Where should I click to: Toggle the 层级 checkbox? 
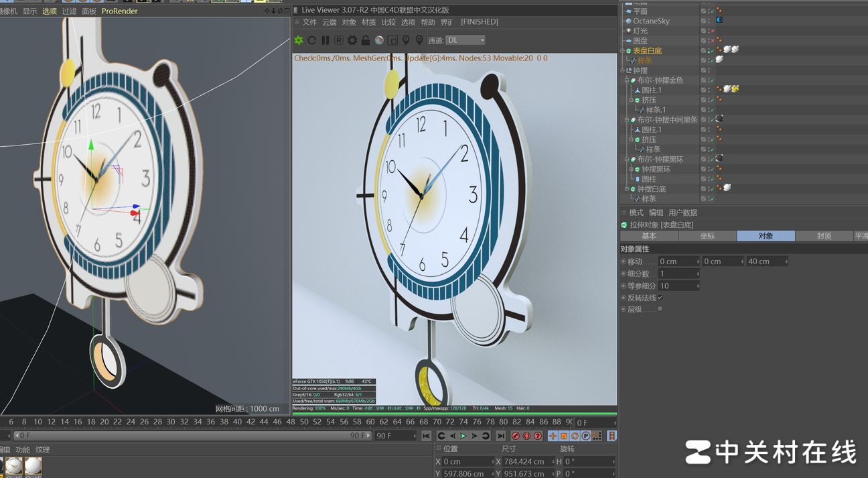click(660, 309)
